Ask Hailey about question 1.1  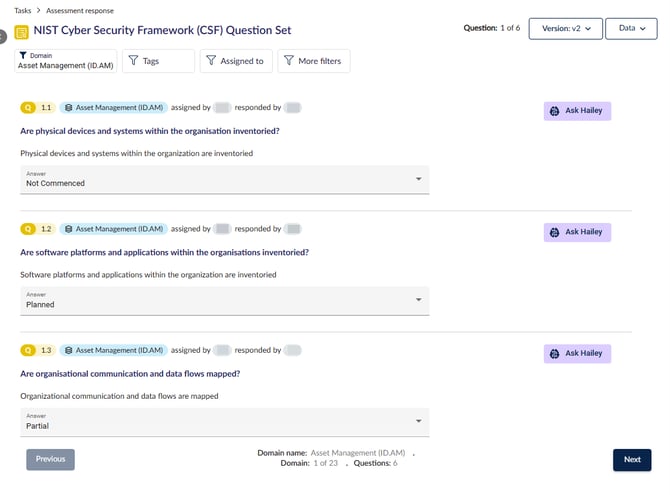click(x=577, y=111)
